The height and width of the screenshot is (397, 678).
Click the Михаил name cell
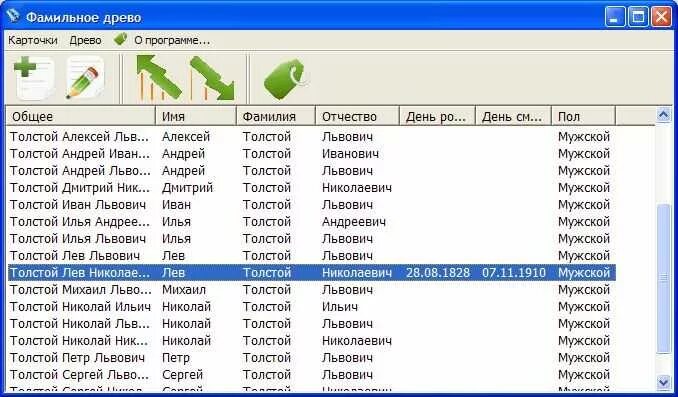click(x=184, y=290)
